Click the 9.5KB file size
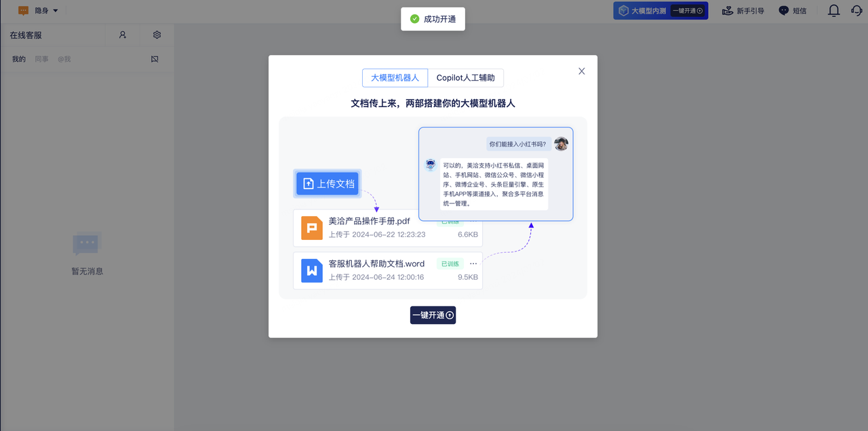868x431 pixels. [468, 277]
